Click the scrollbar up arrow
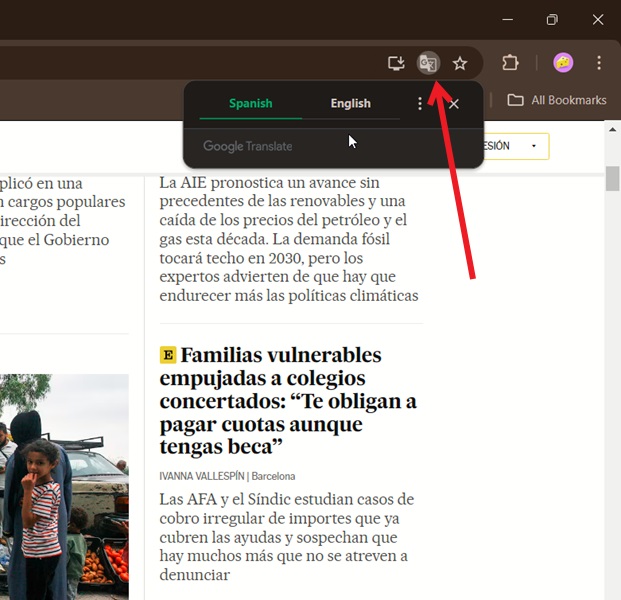The width and height of the screenshot is (621, 600). (x=612, y=130)
